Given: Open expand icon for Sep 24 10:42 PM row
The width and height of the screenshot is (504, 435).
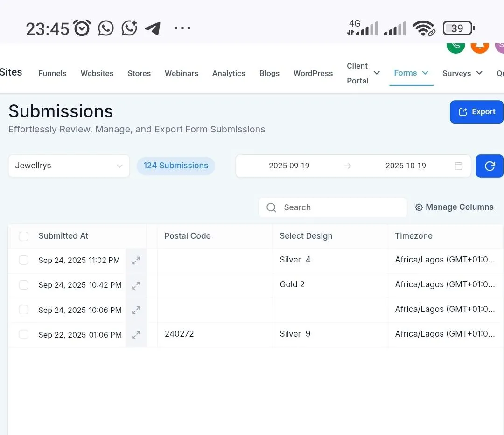Looking at the screenshot, I should point(136,285).
